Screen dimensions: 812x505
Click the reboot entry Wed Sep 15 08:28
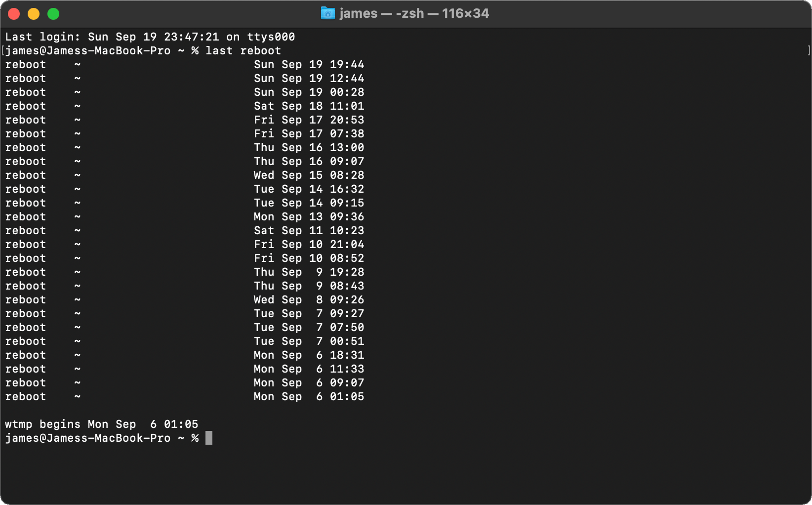pos(185,175)
